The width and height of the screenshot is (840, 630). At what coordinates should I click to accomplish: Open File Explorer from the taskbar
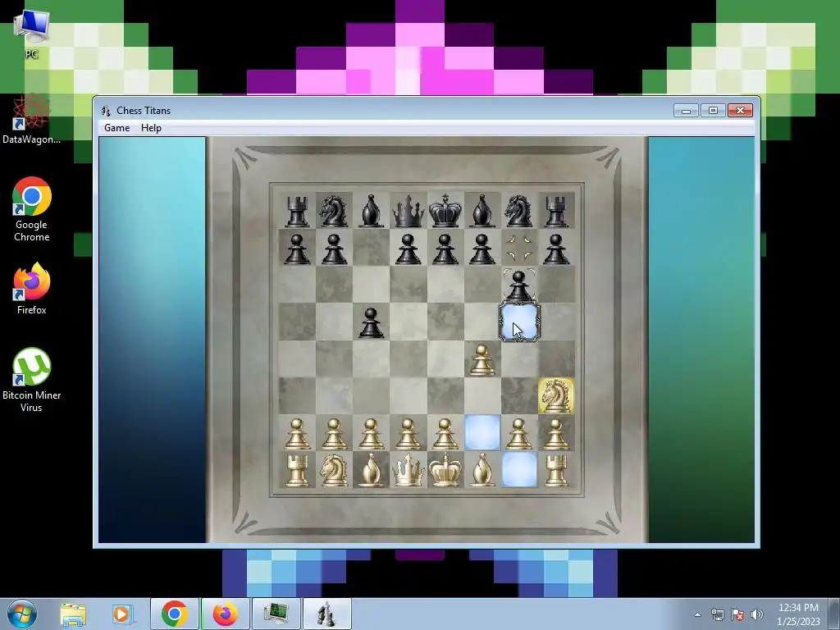click(73, 614)
